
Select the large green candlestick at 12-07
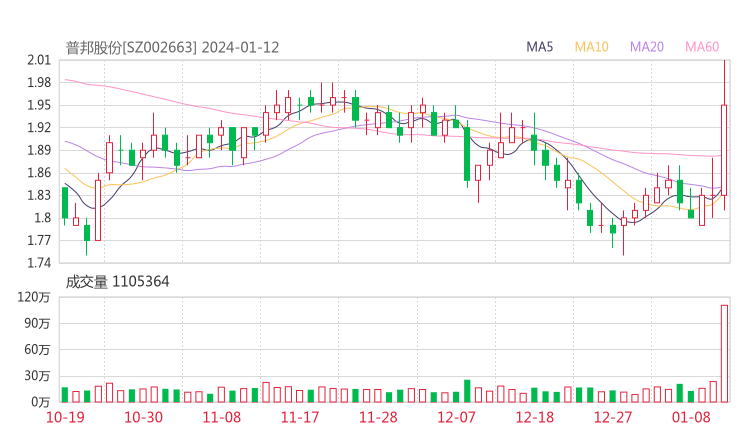467,154
